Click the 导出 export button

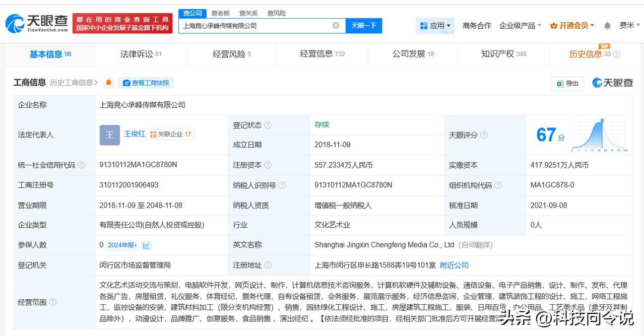coord(567,84)
